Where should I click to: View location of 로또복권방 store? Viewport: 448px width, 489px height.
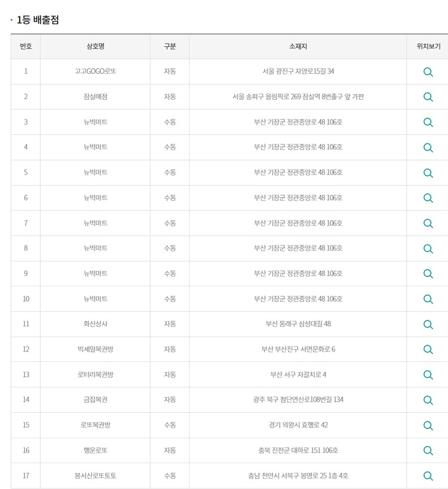click(428, 425)
